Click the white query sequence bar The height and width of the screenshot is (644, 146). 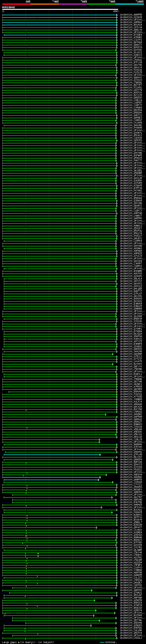[60, 10]
